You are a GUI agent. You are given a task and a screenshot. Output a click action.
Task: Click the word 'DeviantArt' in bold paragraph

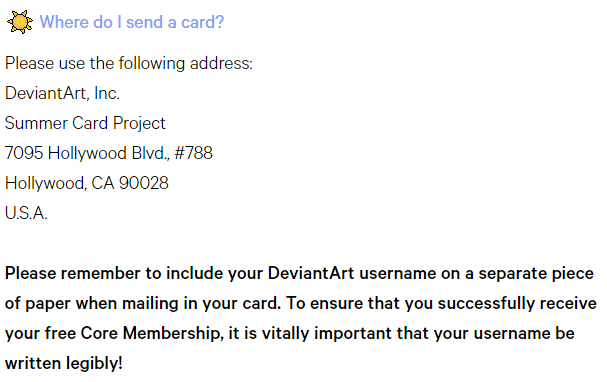(311, 273)
